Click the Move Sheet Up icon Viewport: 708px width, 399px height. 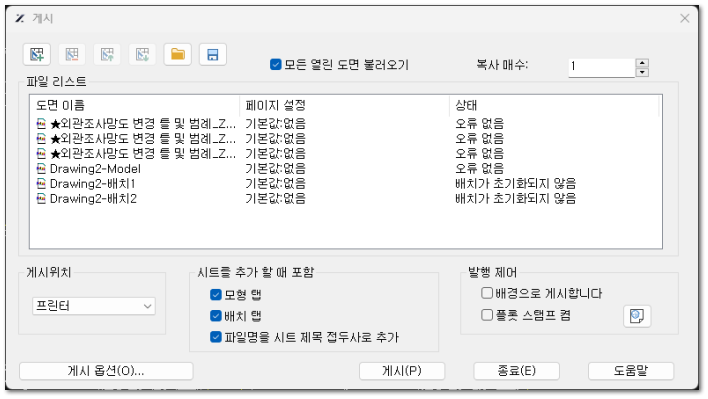[107, 55]
